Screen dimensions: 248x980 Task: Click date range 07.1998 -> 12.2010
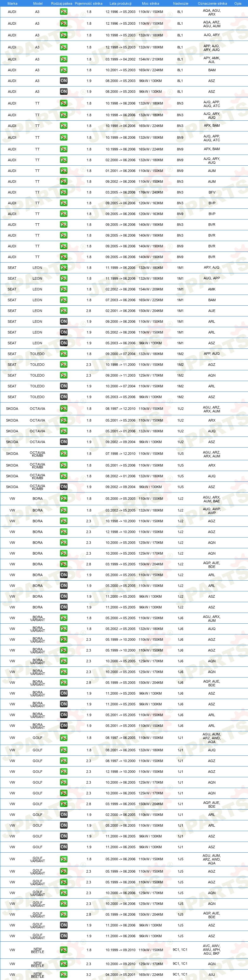(121, 454)
